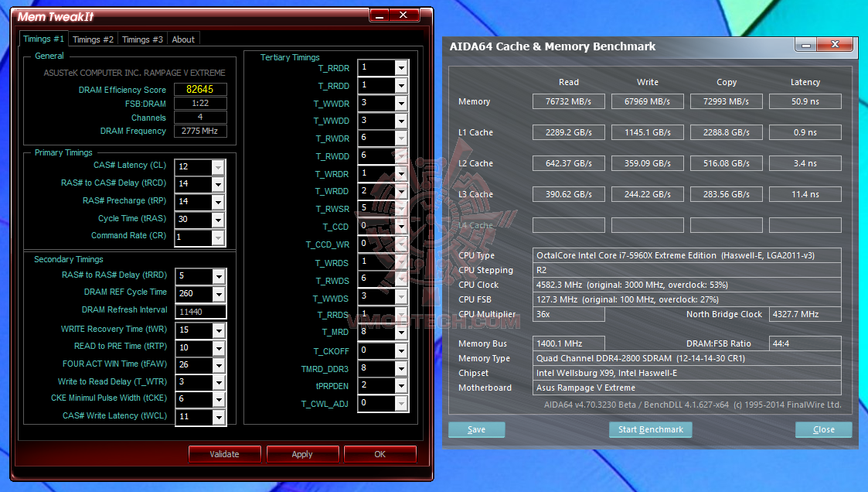Open the T_CKOFF dropdown
The width and height of the screenshot is (868, 492).
pyautogui.click(x=401, y=350)
